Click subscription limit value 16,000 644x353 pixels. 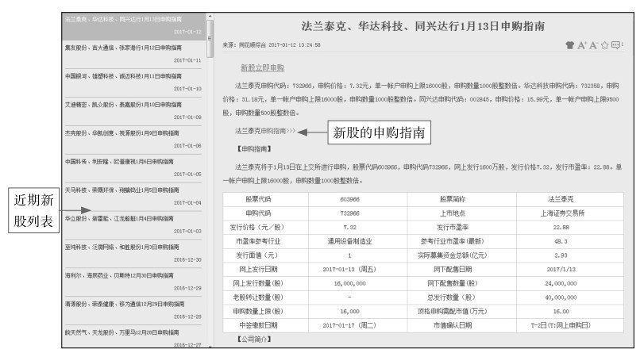pos(349,312)
